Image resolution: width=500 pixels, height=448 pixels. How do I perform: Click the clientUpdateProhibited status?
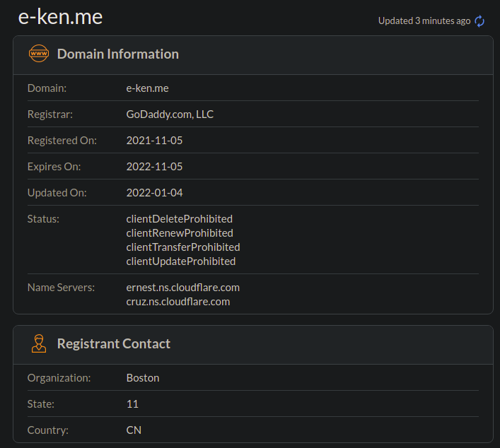pyautogui.click(x=181, y=261)
